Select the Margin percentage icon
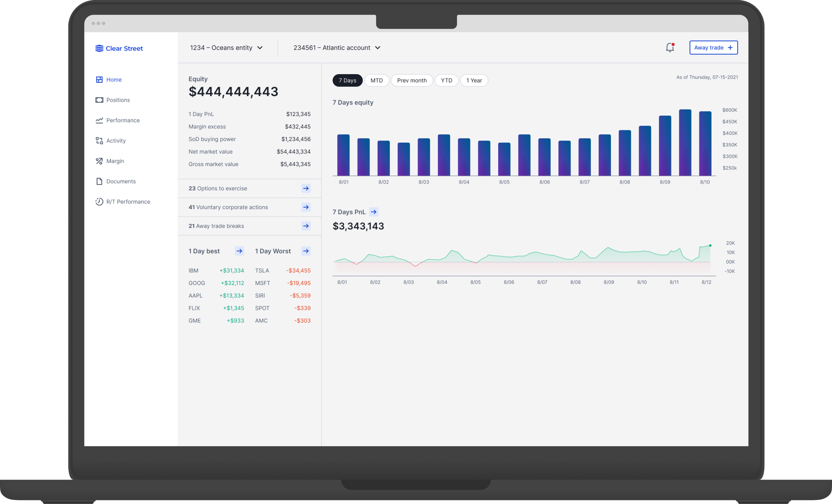The width and height of the screenshot is (832, 504). (x=99, y=161)
